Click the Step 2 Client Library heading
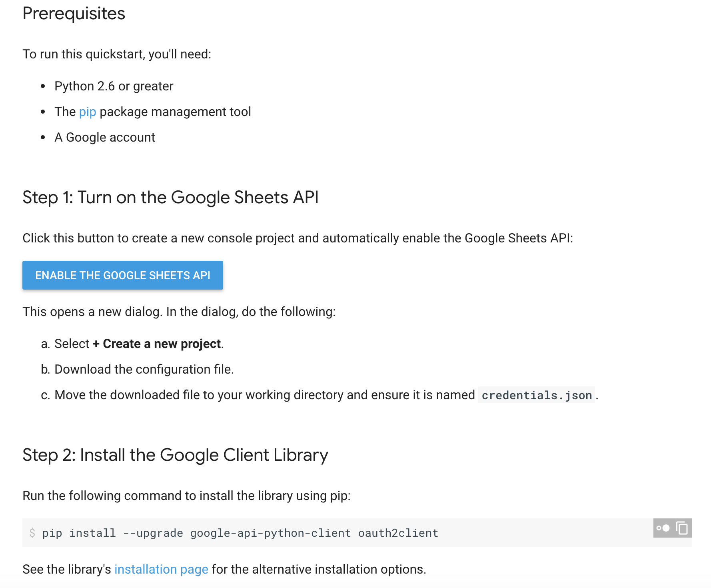The height and width of the screenshot is (588, 711). pyautogui.click(x=175, y=455)
